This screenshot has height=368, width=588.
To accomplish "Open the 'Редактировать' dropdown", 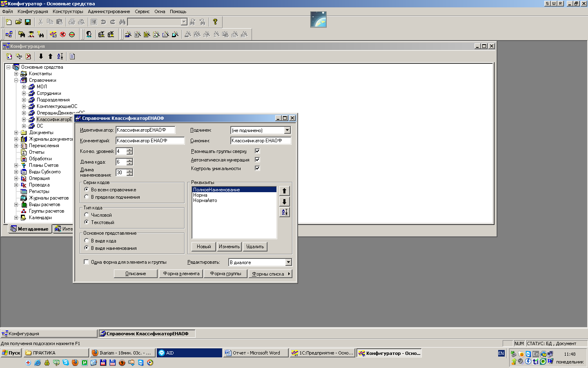I will (289, 262).
